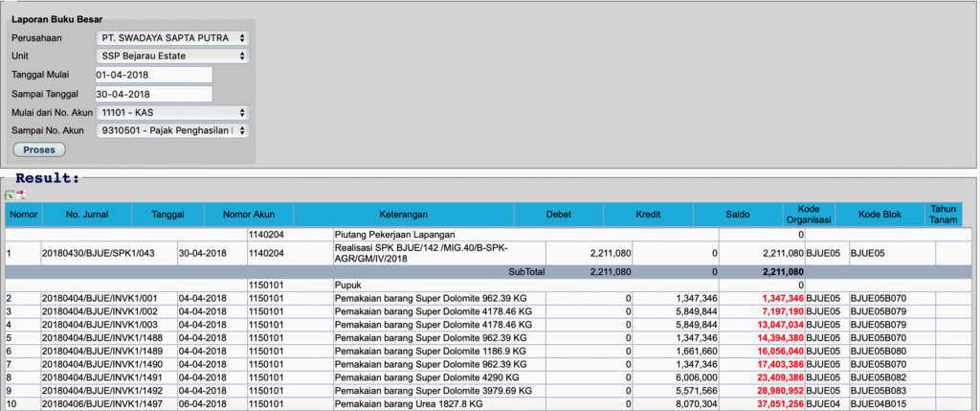
Task: Click the Kode Organisasi column header
Action: (x=809, y=215)
